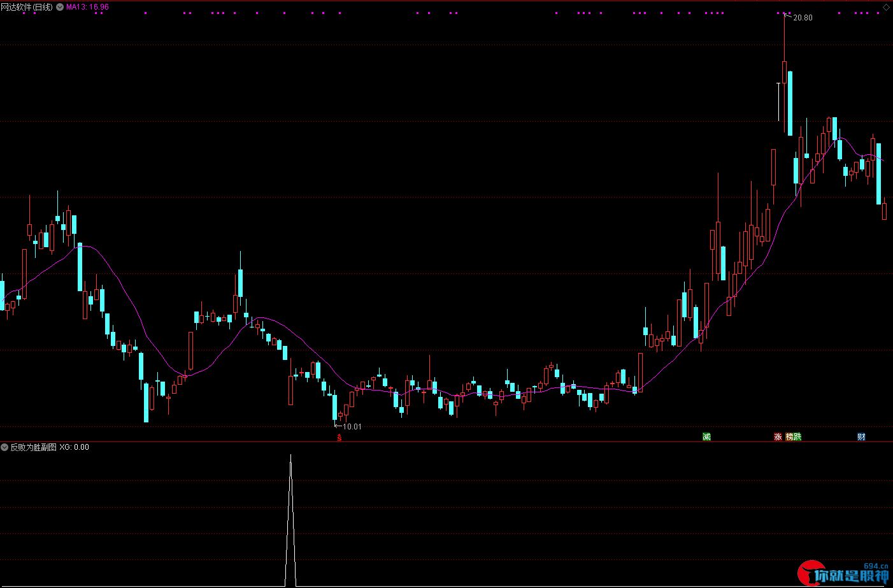The width and height of the screenshot is (893, 588).
Task: Click the red S marker under the low
Action: tap(339, 438)
